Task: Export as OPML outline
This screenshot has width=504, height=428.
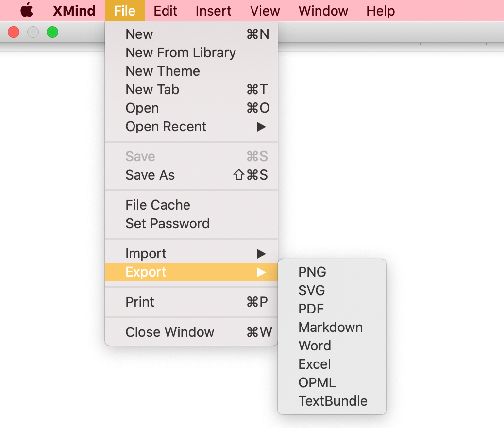Action: click(x=332, y=383)
